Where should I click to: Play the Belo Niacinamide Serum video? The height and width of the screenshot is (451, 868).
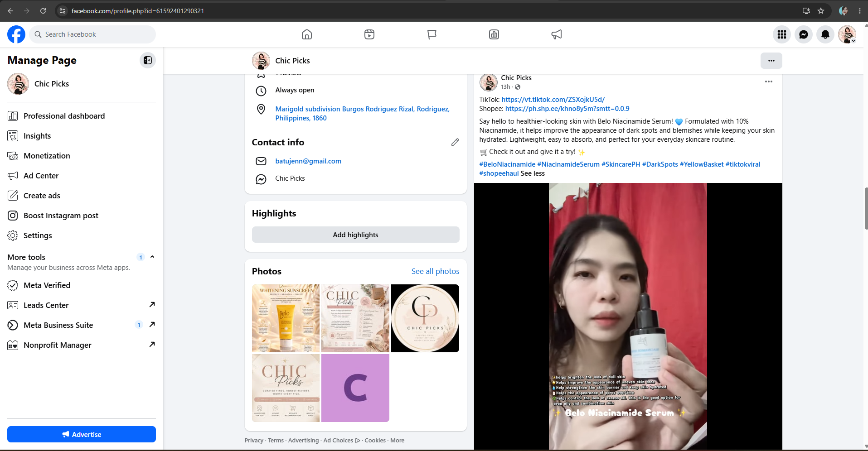[628, 316]
